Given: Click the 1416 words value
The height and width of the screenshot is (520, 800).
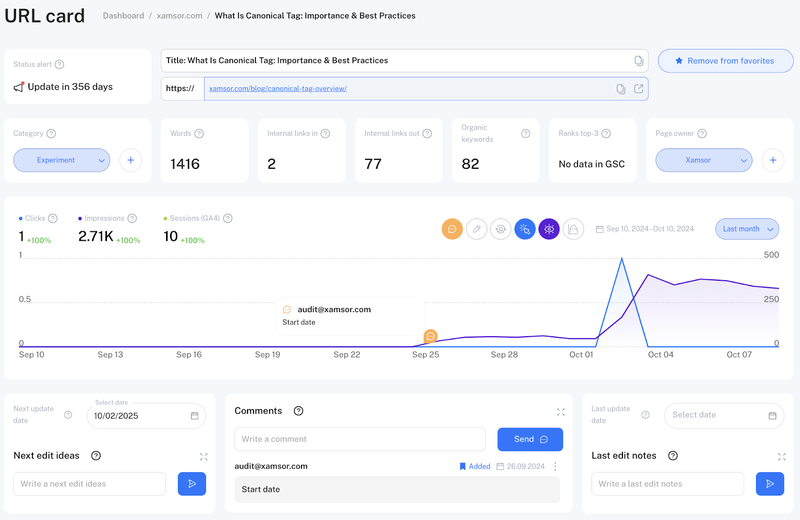Looking at the screenshot, I should (185, 164).
